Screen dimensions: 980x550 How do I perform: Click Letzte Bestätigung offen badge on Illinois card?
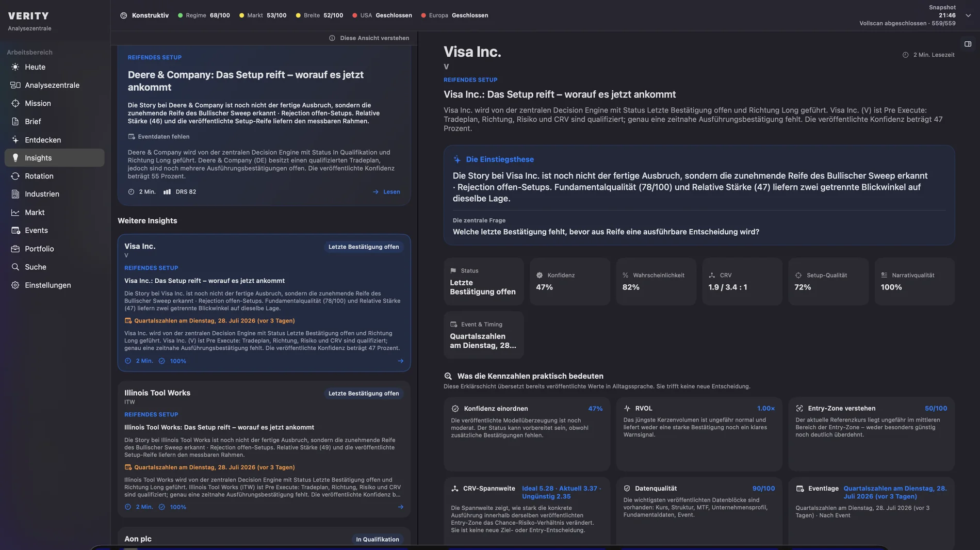point(364,394)
